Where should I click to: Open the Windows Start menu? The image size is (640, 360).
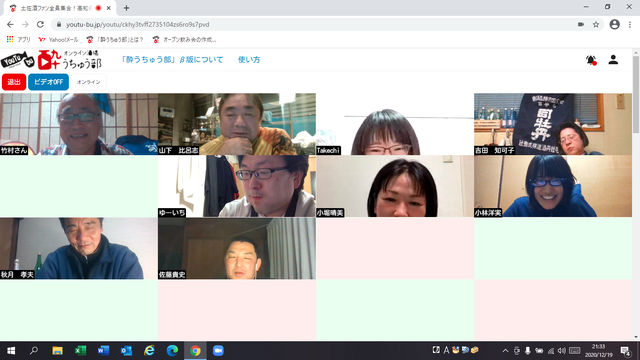[11, 351]
